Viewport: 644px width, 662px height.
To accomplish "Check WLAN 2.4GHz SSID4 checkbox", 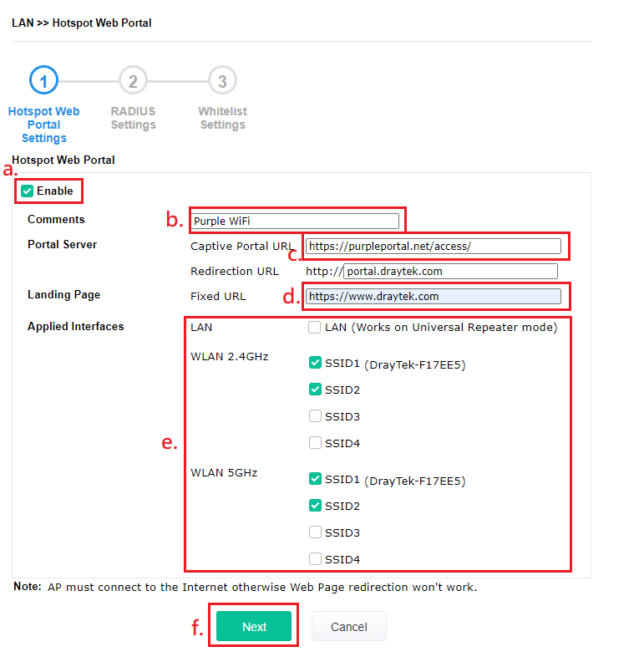I will (315, 442).
